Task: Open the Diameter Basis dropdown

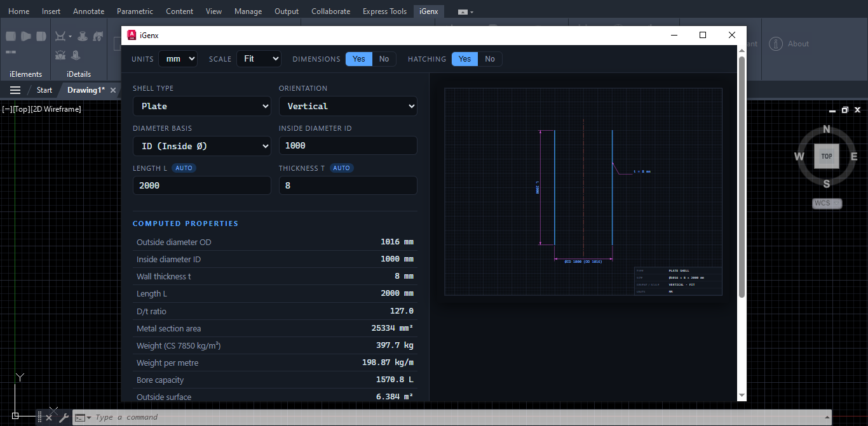Action: coord(202,146)
